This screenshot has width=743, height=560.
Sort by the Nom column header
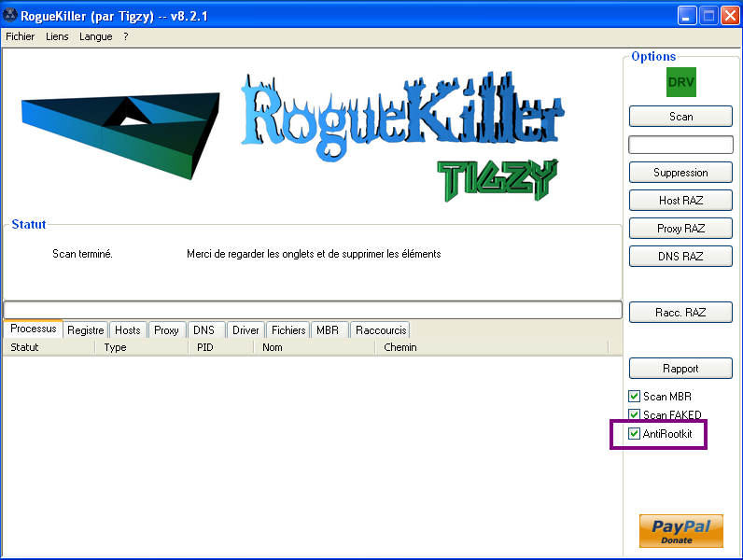[x=315, y=347]
